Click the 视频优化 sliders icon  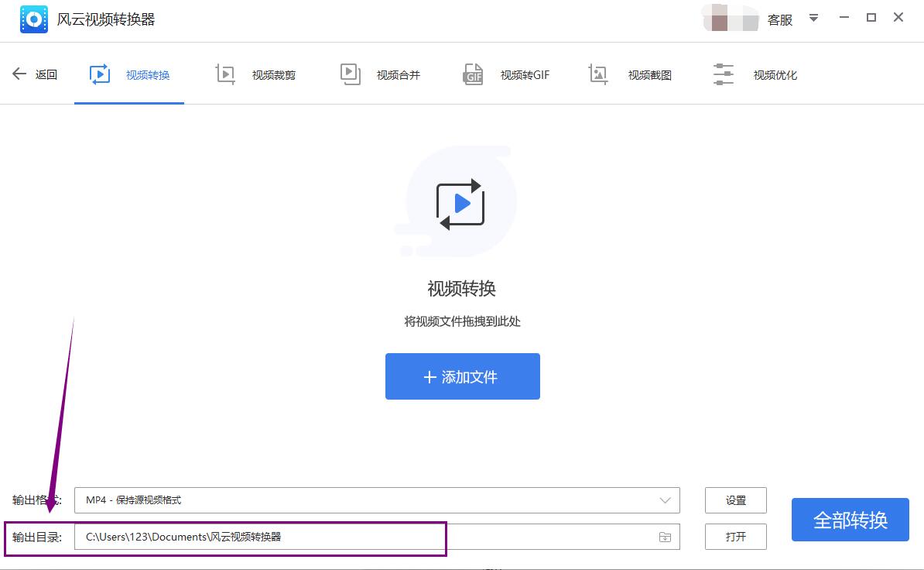(x=723, y=74)
